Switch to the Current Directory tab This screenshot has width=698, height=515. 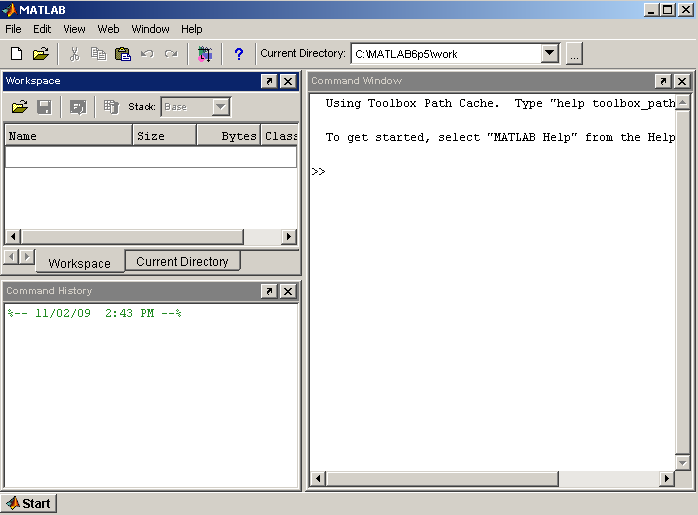(182, 261)
